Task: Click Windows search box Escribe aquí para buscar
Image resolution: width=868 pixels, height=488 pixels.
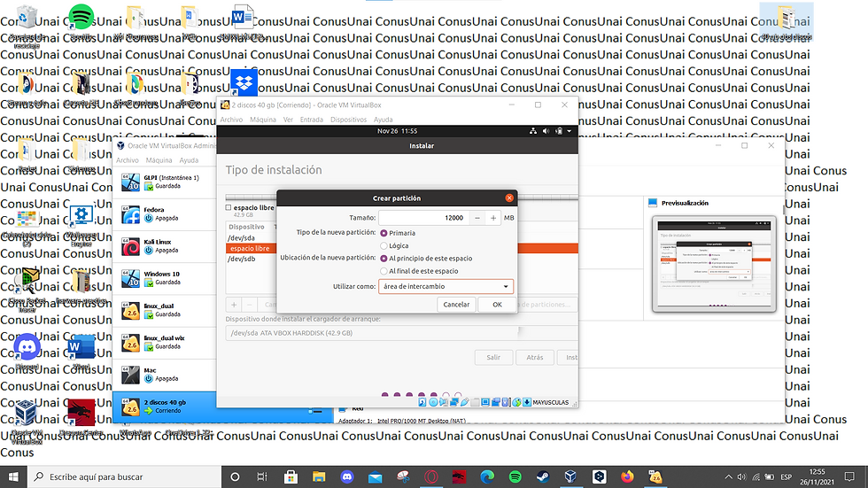Action: [124, 477]
